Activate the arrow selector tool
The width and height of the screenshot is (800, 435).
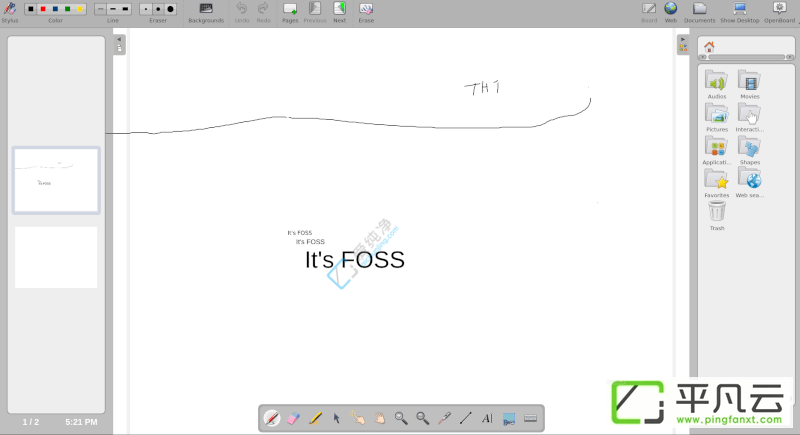[x=336, y=419]
